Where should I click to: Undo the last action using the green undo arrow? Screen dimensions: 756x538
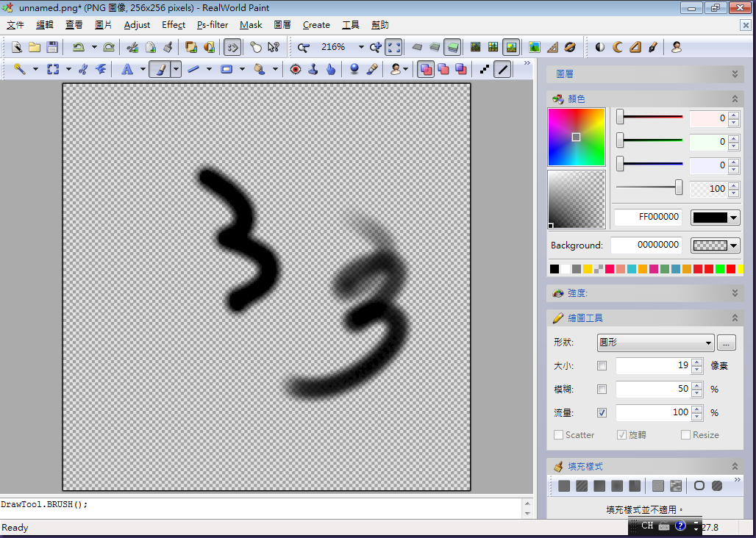(x=78, y=47)
